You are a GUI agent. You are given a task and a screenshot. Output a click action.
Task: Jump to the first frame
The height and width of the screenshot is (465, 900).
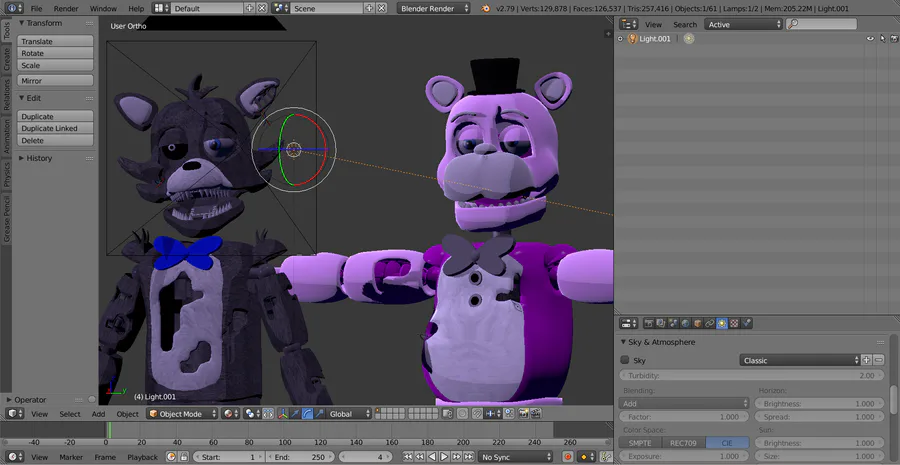(x=408, y=457)
